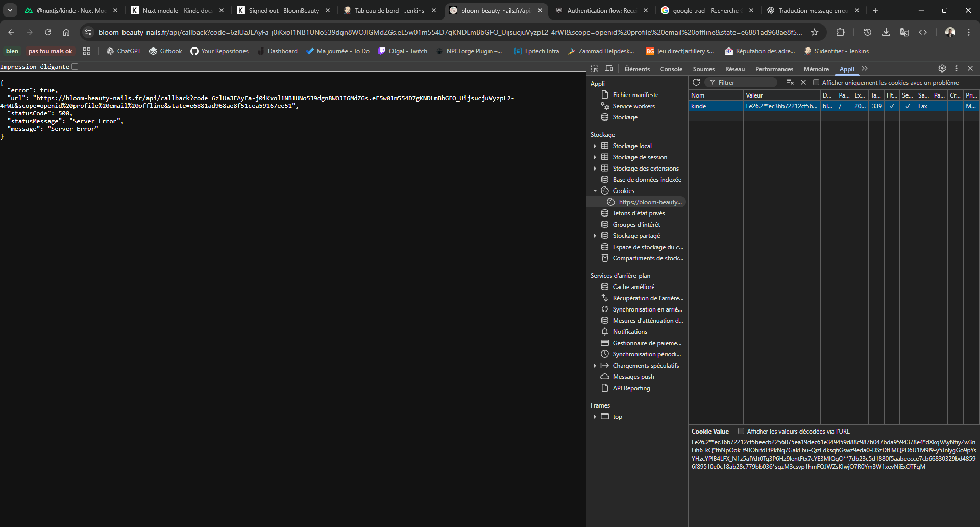The width and height of the screenshot is (980, 527).
Task: Show more DevTools tabs chevron
Action: point(865,69)
